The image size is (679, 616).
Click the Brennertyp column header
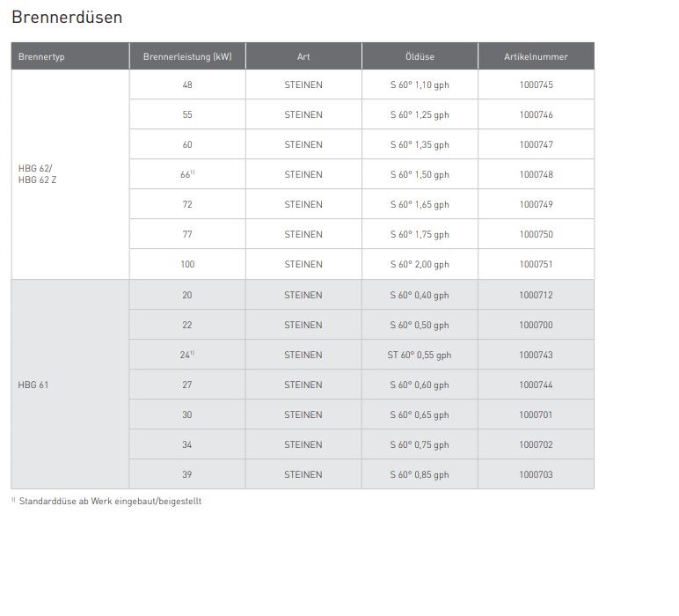(41, 56)
